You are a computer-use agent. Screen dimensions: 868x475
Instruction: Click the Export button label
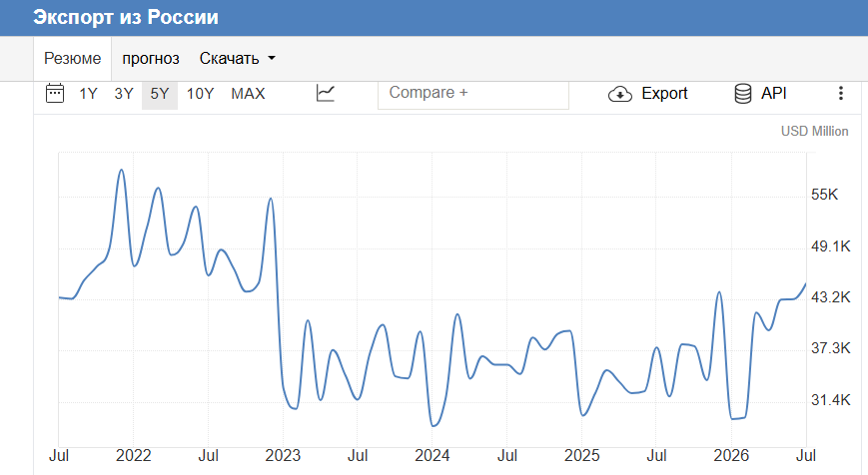point(664,94)
